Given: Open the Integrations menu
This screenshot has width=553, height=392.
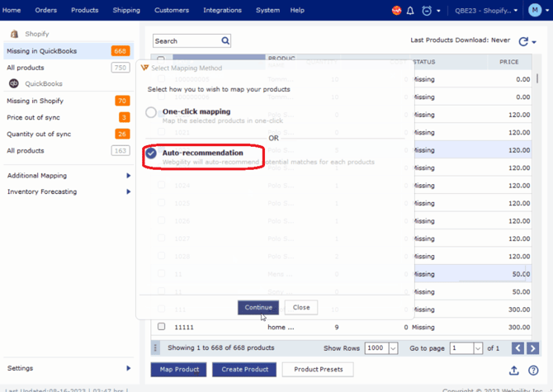Looking at the screenshot, I should [x=222, y=11].
